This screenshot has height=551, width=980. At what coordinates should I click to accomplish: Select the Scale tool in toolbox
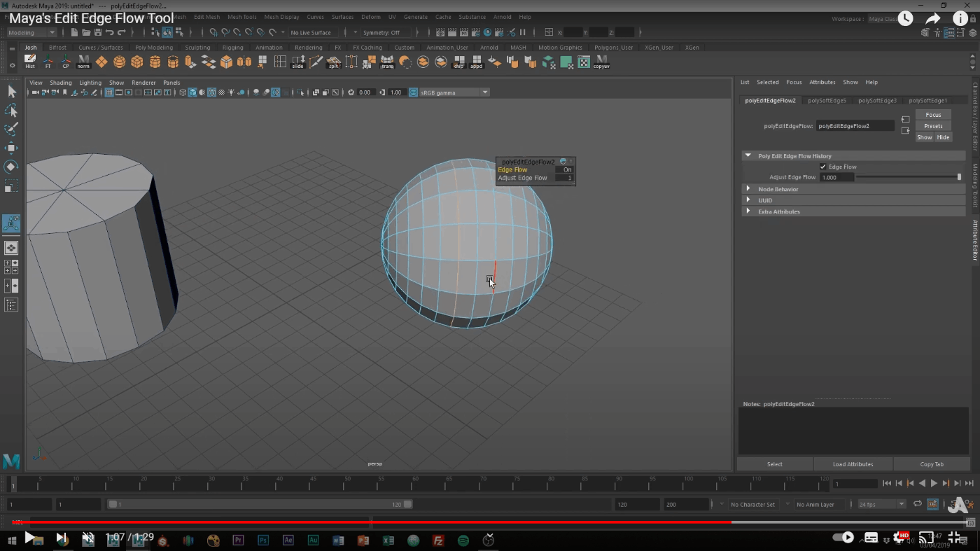tap(11, 186)
